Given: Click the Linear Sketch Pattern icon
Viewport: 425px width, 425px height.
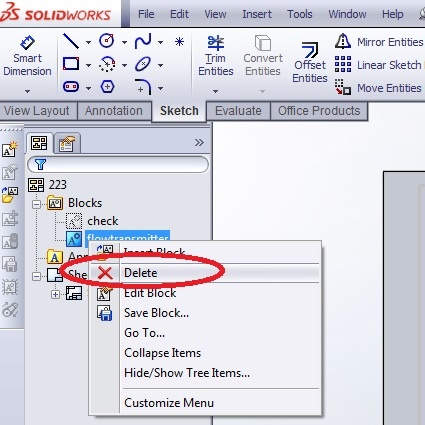Looking at the screenshot, I should click(x=343, y=64).
